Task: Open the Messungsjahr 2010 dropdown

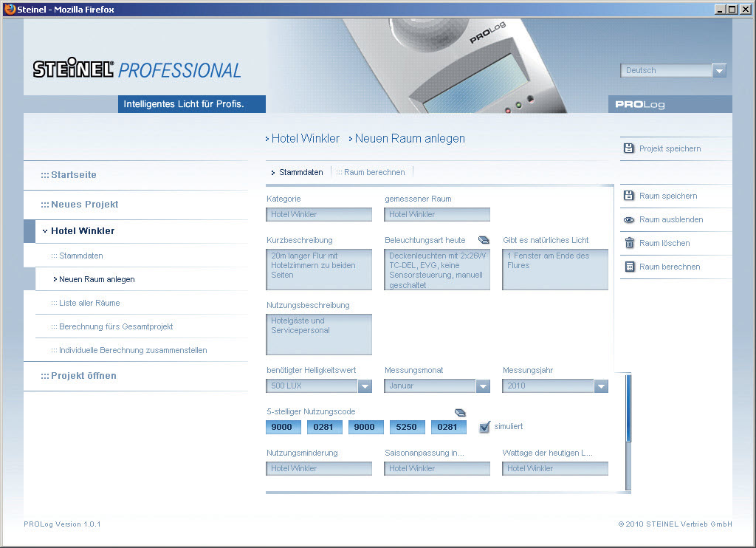Action: pos(601,386)
